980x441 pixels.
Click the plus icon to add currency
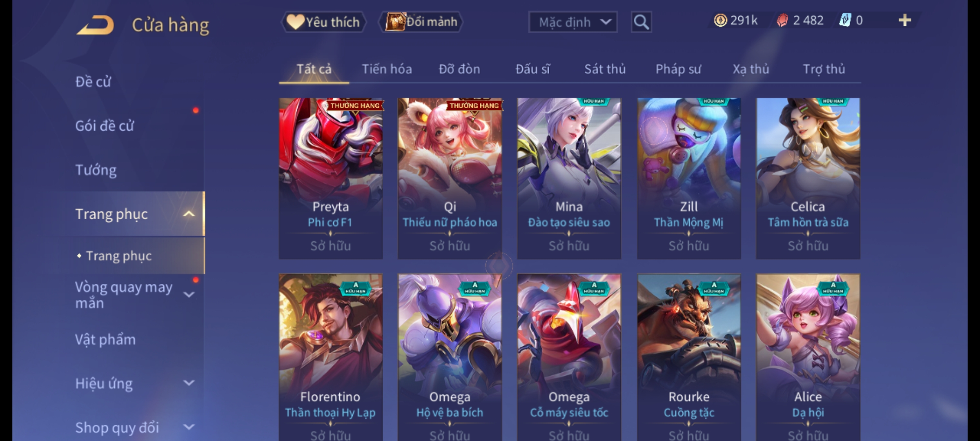pyautogui.click(x=905, y=20)
